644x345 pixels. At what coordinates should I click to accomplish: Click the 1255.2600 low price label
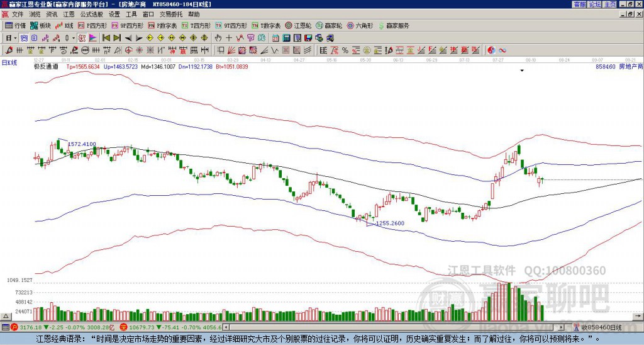(x=390, y=223)
